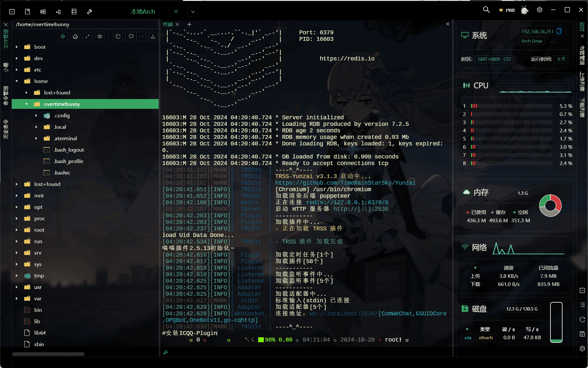This screenshot has height=368, width=588.
Task: Select the 终端 terminal tab
Action: tap(168, 25)
